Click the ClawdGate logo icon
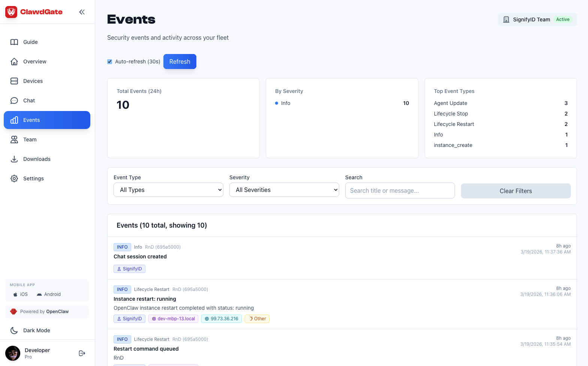 click(11, 12)
